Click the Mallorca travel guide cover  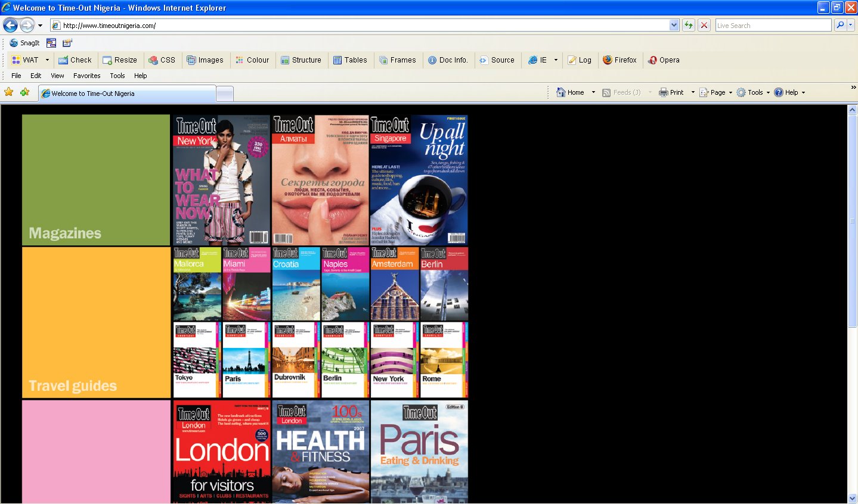pyautogui.click(x=197, y=284)
